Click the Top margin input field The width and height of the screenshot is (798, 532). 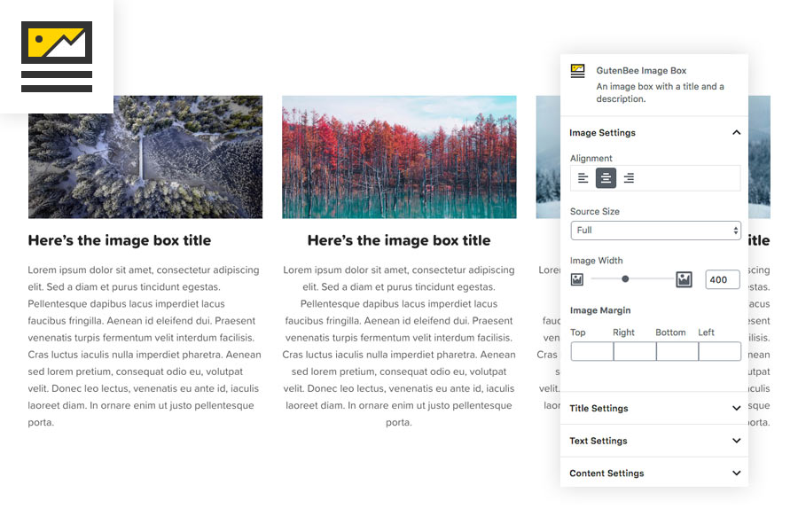click(591, 351)
